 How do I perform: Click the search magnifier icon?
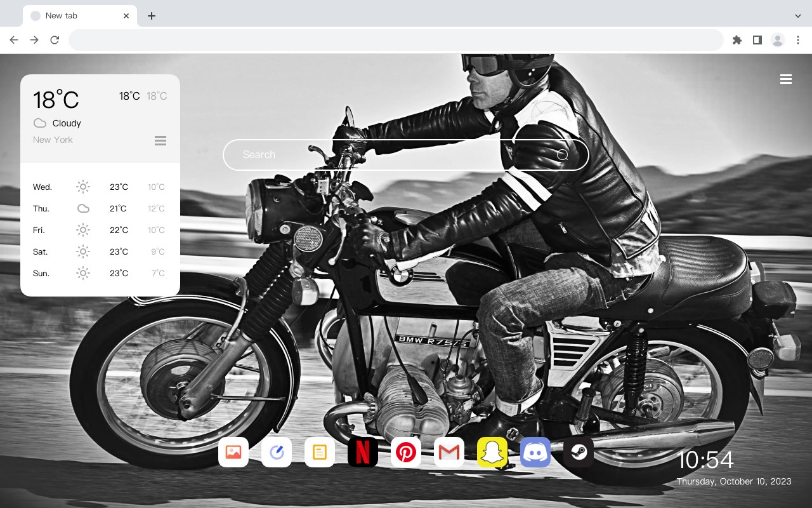click(x=562, y=154)
